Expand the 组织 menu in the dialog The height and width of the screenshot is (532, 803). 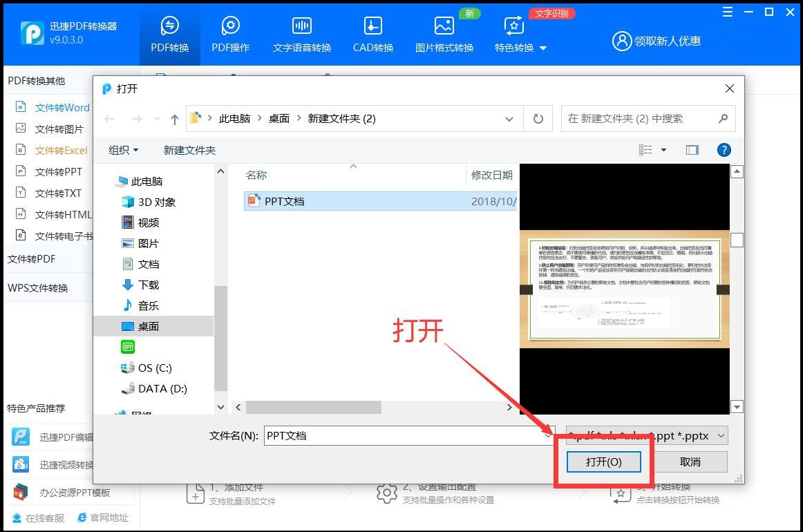coord(123,149)
